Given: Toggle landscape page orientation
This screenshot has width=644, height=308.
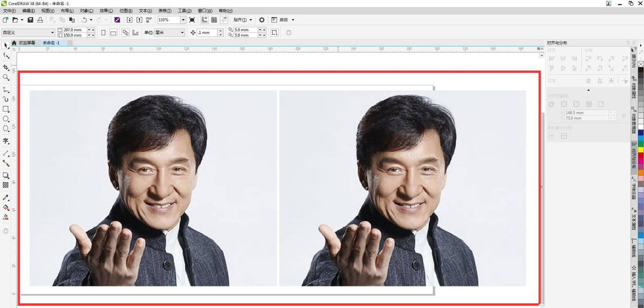Looking at the screenshot, I should pyautogui.click(x=113, y=33).
